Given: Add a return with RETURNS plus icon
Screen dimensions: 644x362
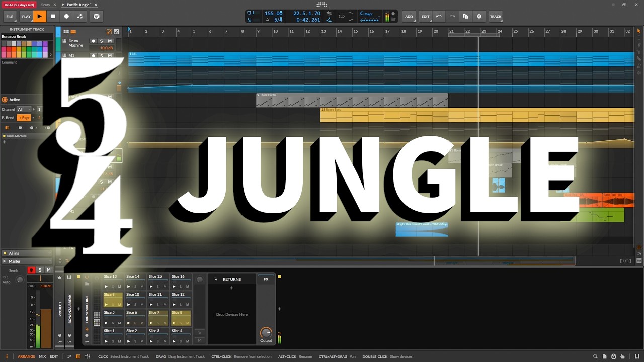Looking at the screenshot, I should (232, 288).
